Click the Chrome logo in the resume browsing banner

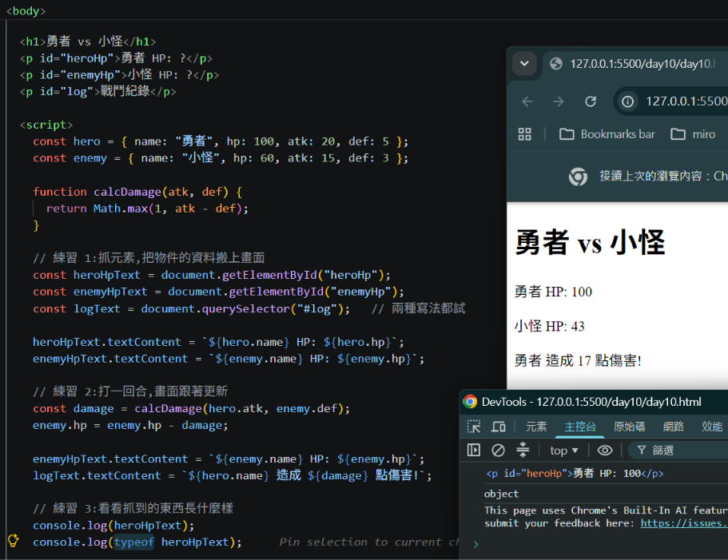pyautogui.click(x=578, y=177)
